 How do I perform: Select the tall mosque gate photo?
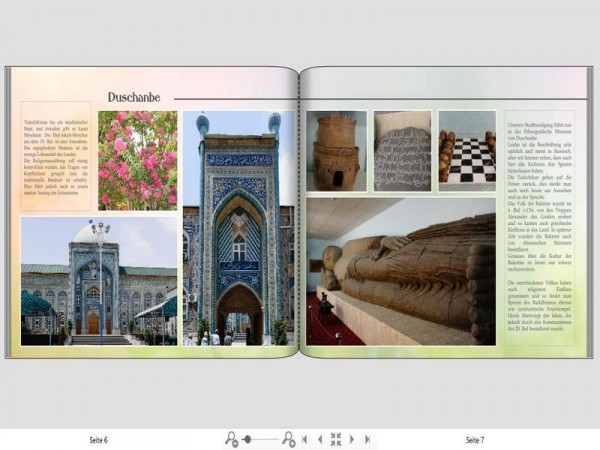pyautogui.click(x=239, y=228)
